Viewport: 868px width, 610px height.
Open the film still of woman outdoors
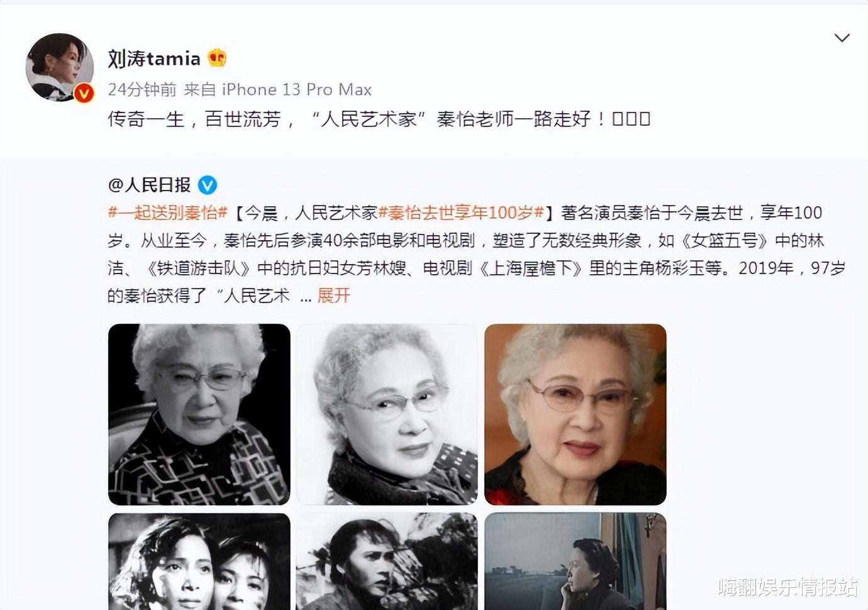click(x=387, y=561)
